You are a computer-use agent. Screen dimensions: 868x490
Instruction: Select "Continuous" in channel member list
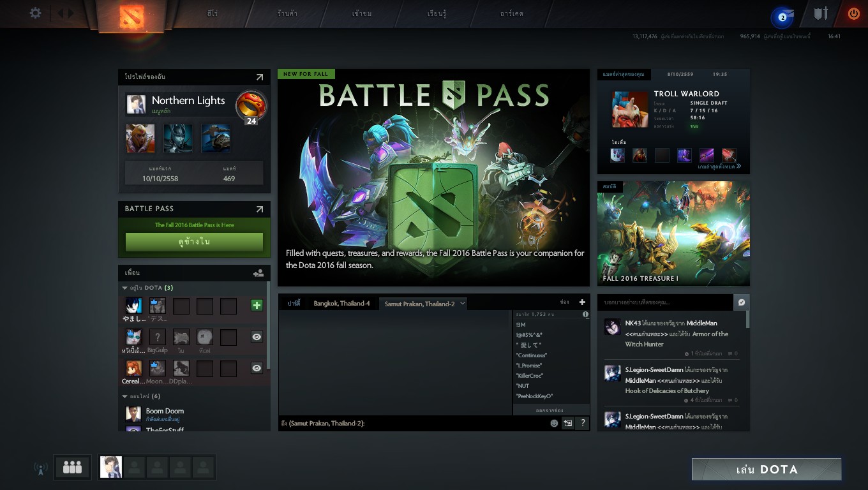(532, 355)
